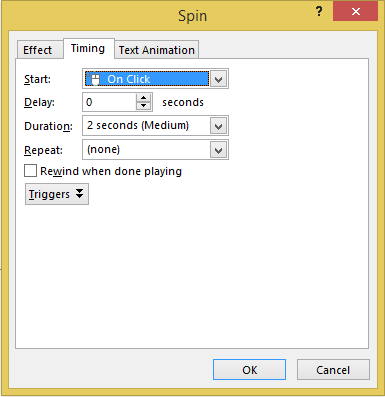This screenshot has height=397, width=385.
Task: Toggle Rewind when done playing checkbox
Action: click(x=30, y=171)
